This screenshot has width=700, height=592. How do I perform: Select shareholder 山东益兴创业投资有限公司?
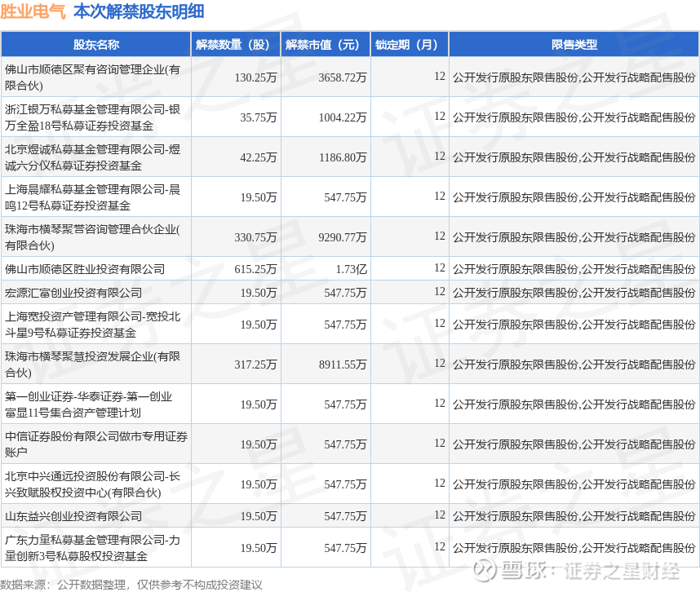pos(73,516)
